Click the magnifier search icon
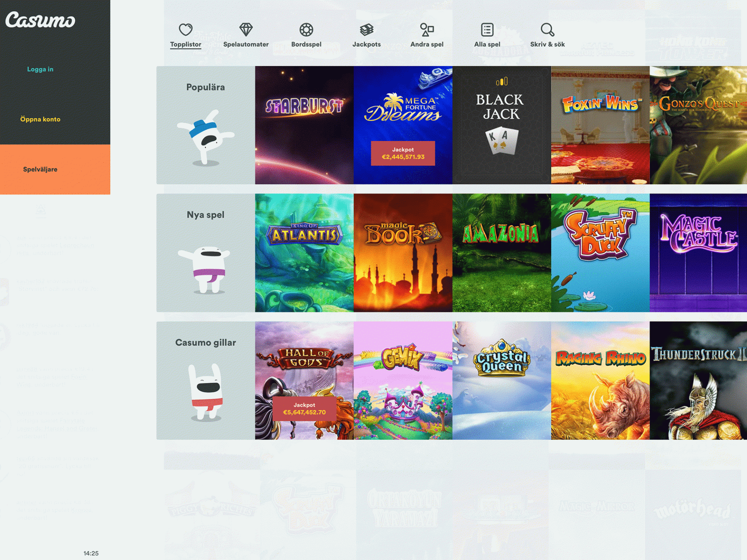Viewport: 747px width, 560px height. [x=547, y=30]
